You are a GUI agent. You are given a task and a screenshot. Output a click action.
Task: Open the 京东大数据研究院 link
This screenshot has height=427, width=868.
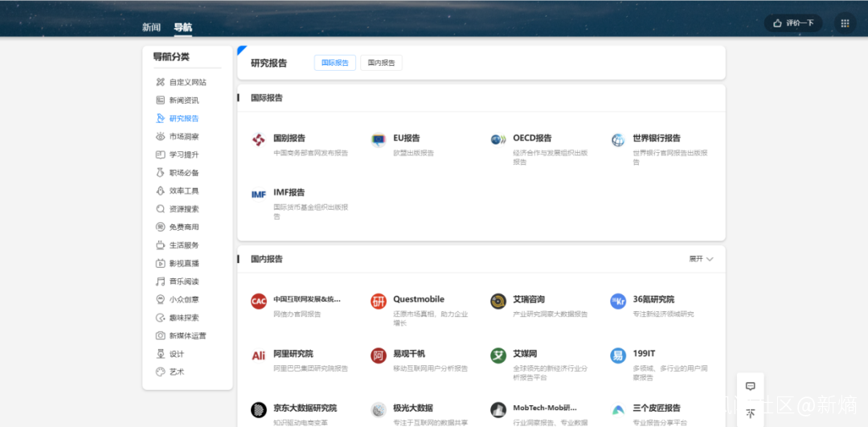tap(305, 408)
